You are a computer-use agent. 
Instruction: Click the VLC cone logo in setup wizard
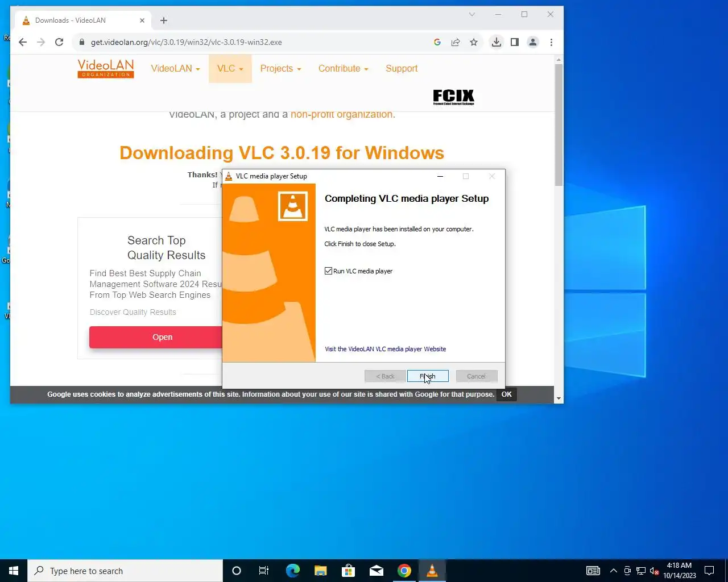tap(293, 206)
